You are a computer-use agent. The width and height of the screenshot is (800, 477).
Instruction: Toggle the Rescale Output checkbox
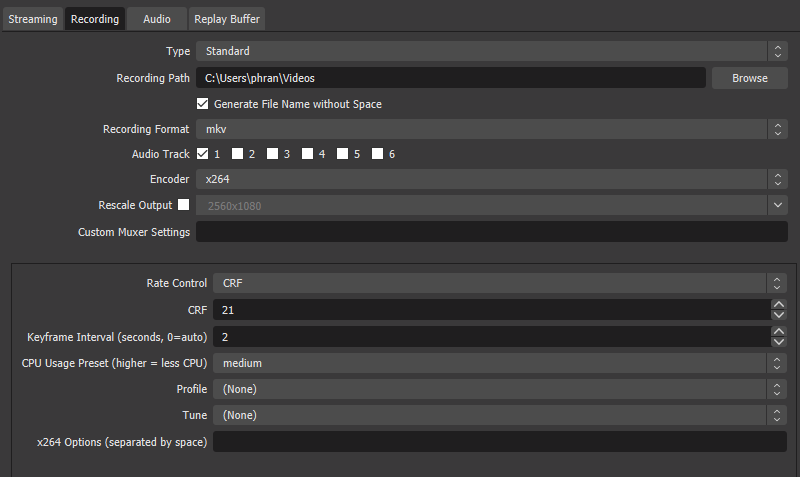tap(183, 205)
